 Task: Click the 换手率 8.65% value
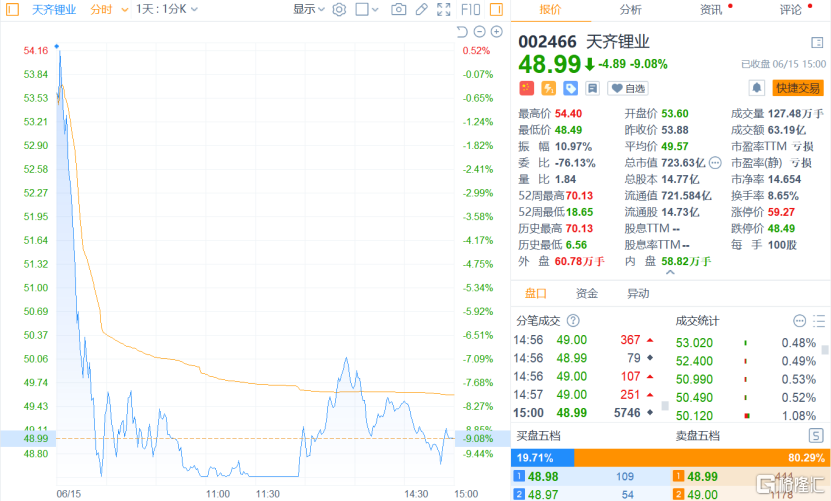(783, 196)
